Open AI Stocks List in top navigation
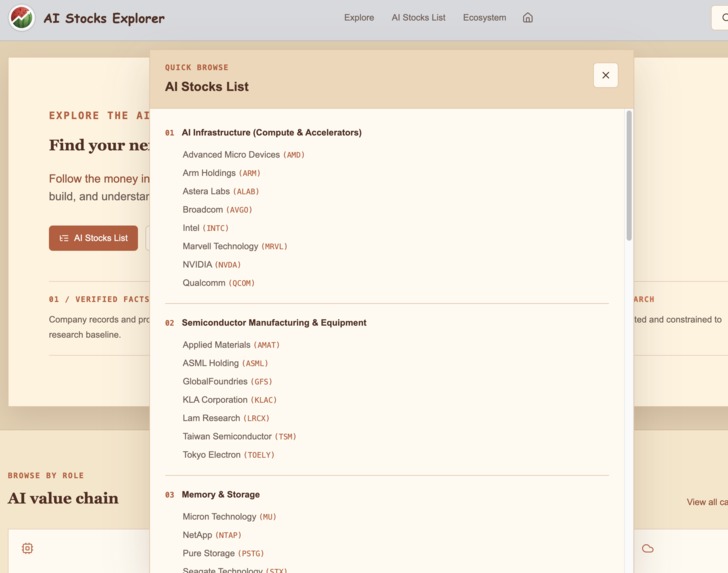This screenshot has width=728, height=573. 418,18
